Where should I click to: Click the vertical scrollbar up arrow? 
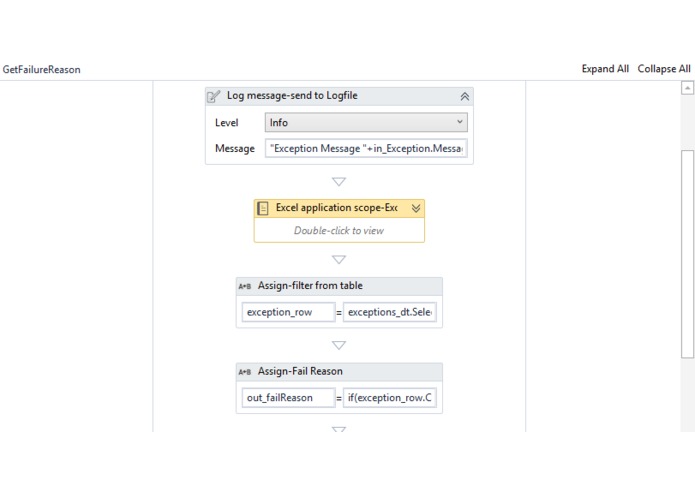click(x=687, y=88)
